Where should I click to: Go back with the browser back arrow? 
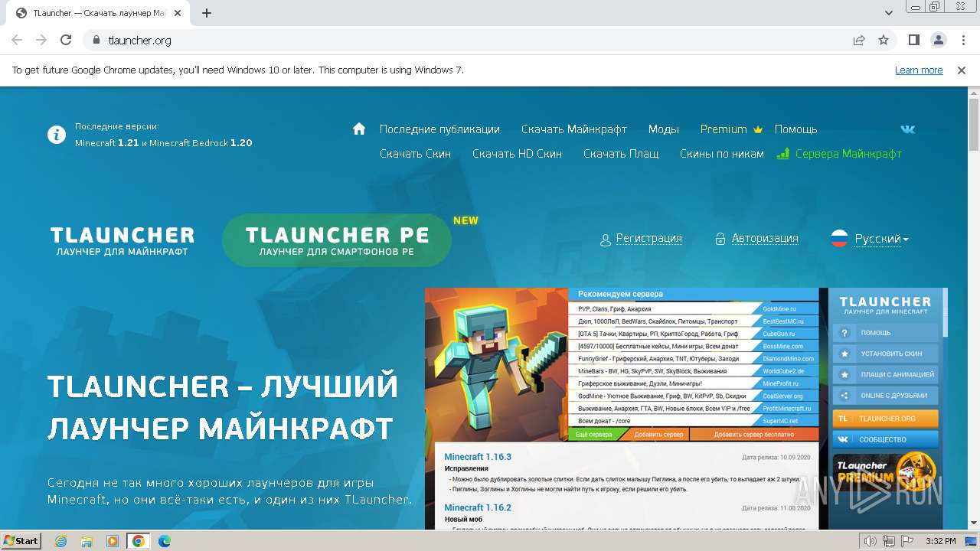(17, 40)
